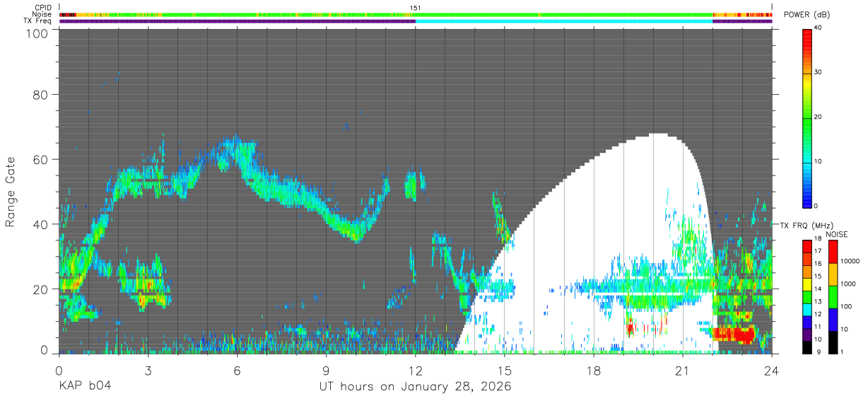Click the 21 tick on UT hours axis

683,370
